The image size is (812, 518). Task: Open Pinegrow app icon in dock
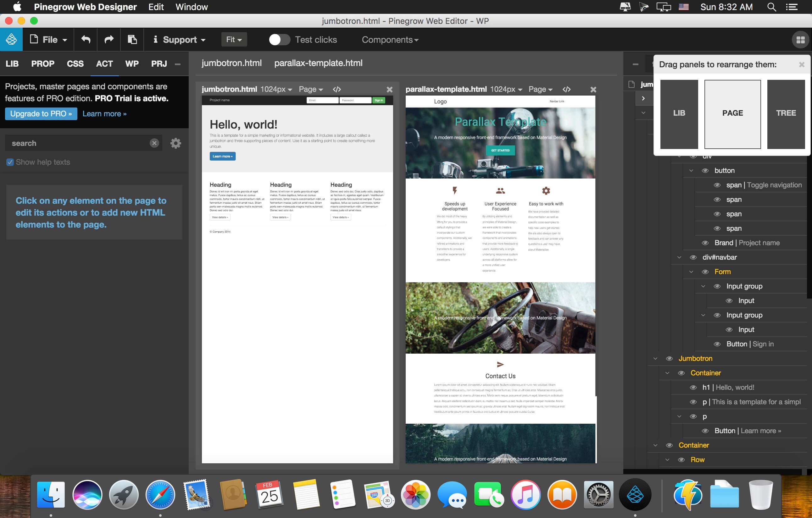coord(635,495)
